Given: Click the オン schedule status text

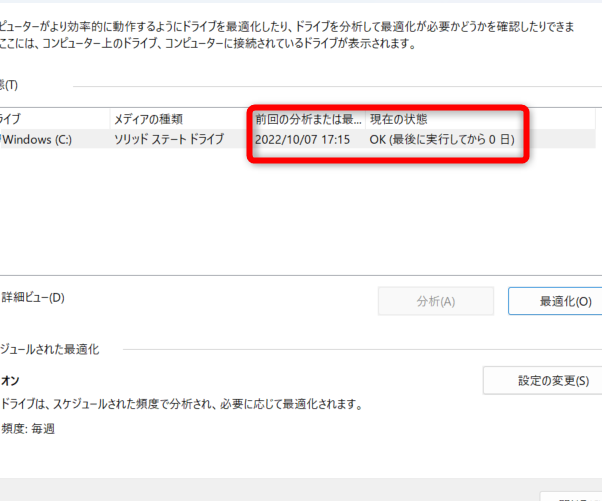Looking at the screenshot, I should coord(10,381).
